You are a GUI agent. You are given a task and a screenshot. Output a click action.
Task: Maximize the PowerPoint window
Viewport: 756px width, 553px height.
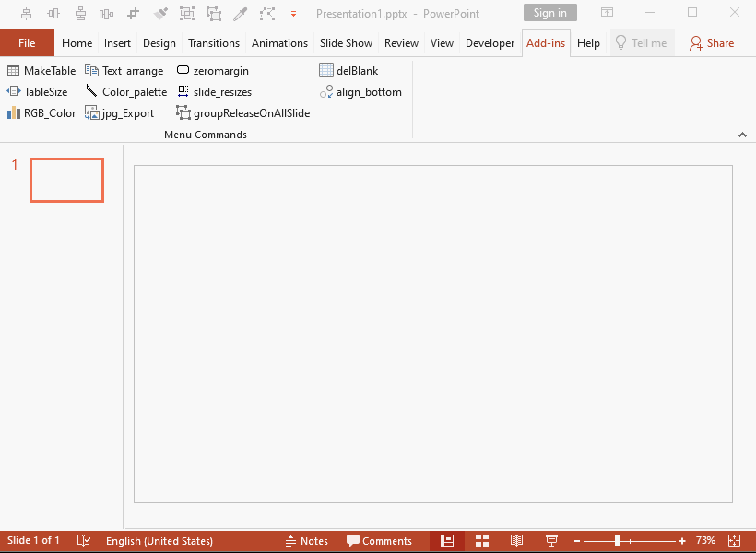[x=692, y=13]
